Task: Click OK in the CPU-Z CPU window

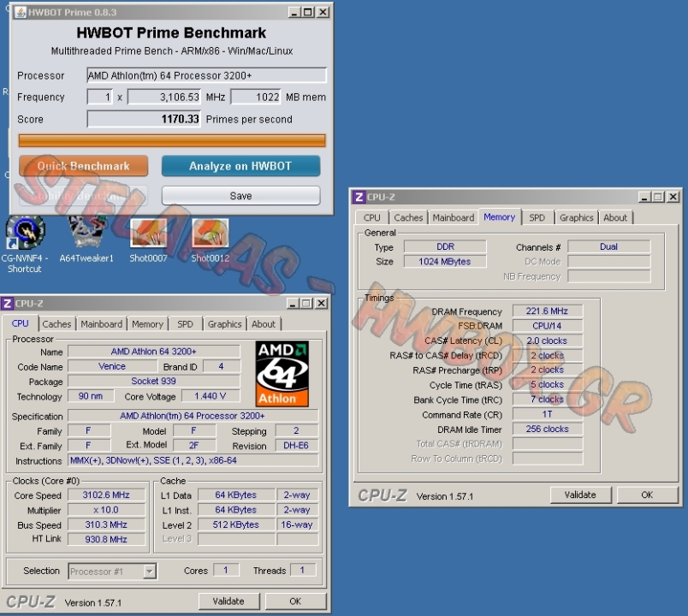Action: (295, 601)
